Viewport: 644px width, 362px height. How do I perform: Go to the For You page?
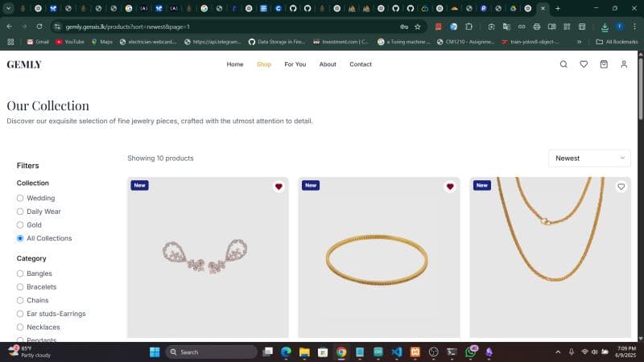(x=295, y=64)
